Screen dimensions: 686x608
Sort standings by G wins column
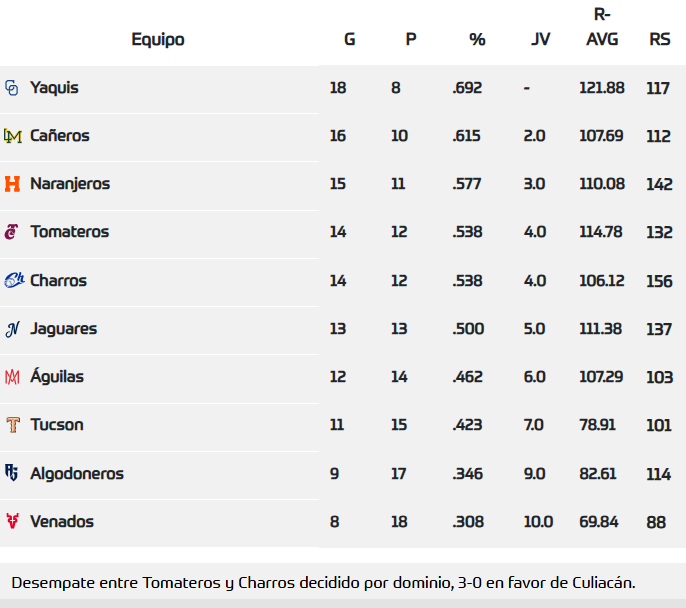point(349,40)
